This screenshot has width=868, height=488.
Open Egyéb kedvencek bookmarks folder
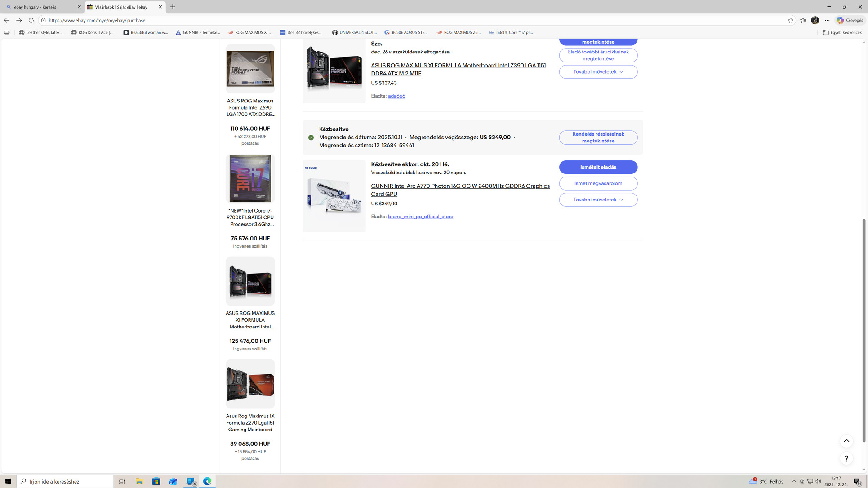click(x=842, y=32)
